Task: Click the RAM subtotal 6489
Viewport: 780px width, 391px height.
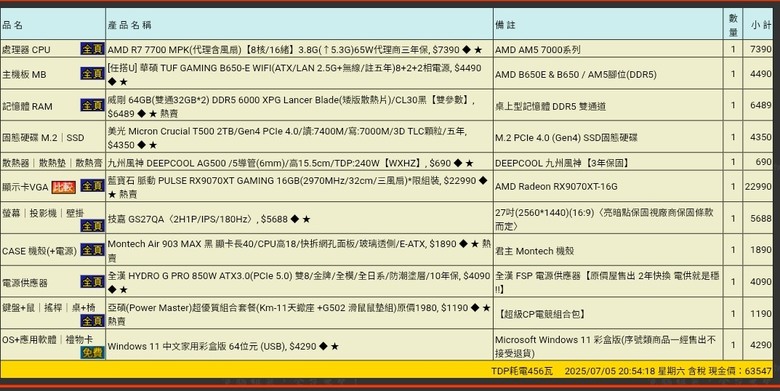Action: pyautogui.click(x=761, y=105)
